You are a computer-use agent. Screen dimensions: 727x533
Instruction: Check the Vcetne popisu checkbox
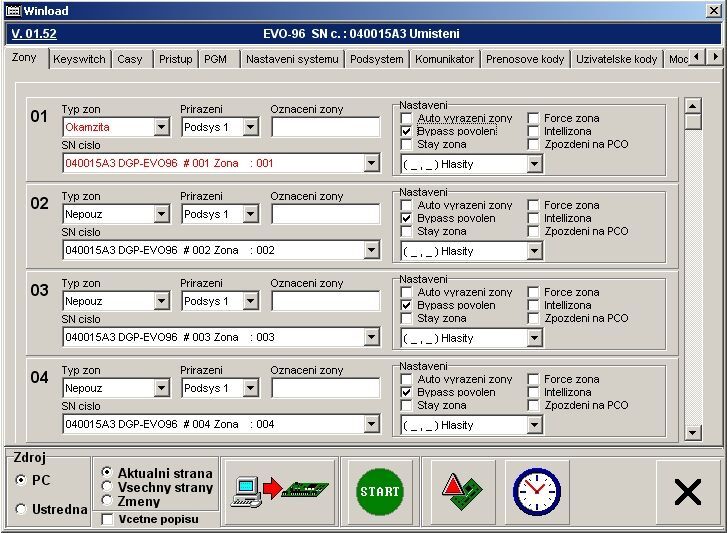[107, 519]
